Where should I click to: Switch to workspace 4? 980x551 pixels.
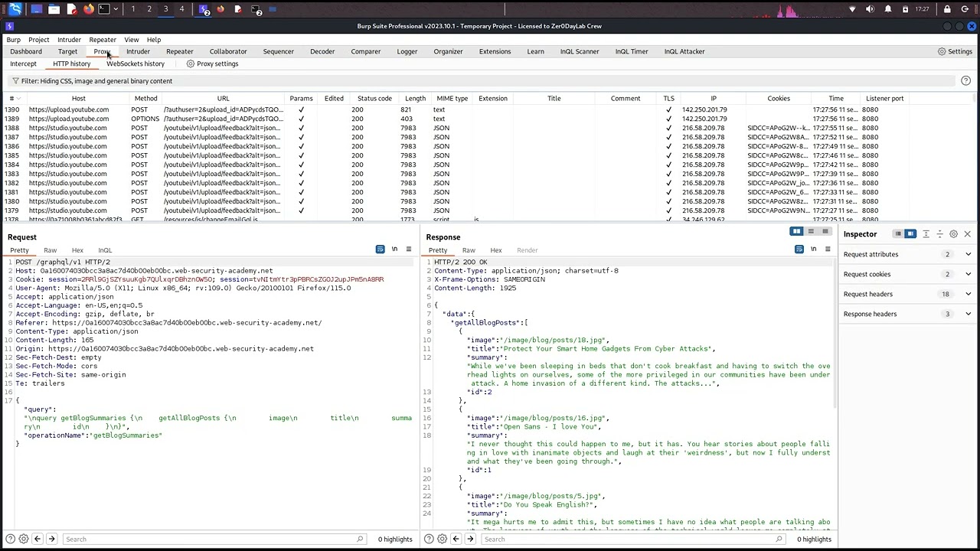coord(181,9)
